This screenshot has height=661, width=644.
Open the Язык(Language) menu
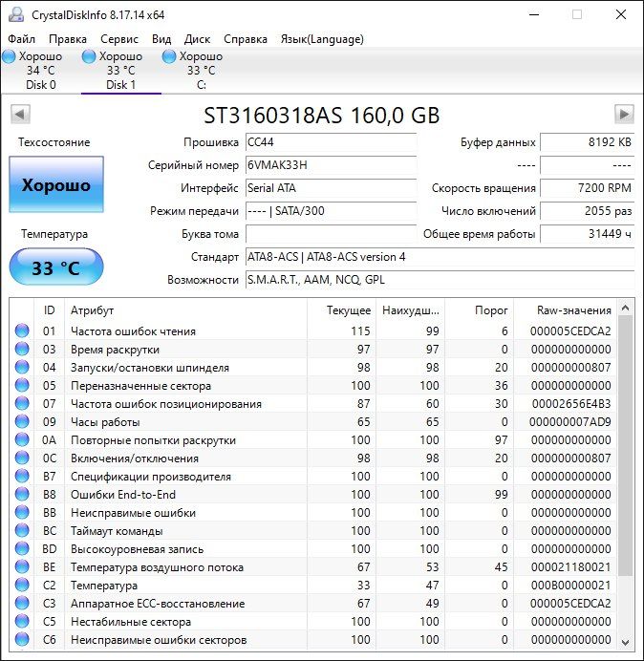[x=321, y=39]
